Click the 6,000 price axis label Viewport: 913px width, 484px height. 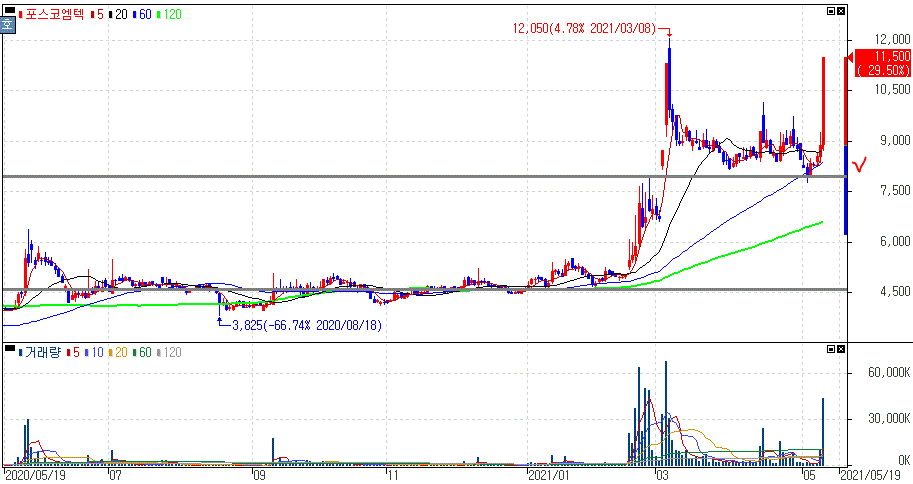[x=895, y=241]
